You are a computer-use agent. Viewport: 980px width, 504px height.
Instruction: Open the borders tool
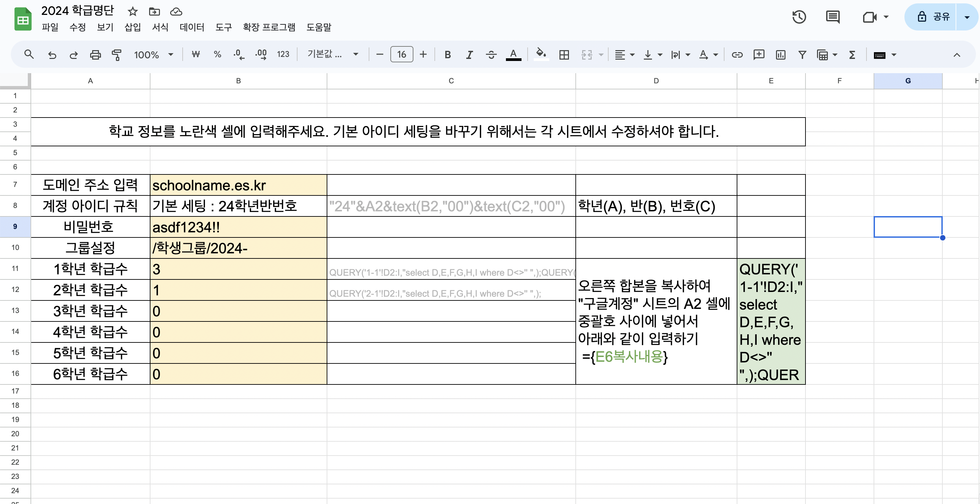(x=564, y=55)
